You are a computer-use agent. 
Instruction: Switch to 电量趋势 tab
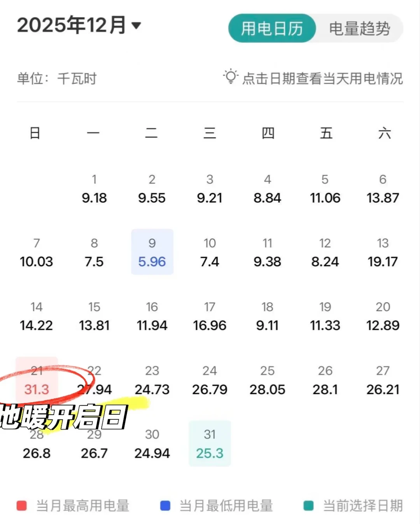[x=359, y=28]
